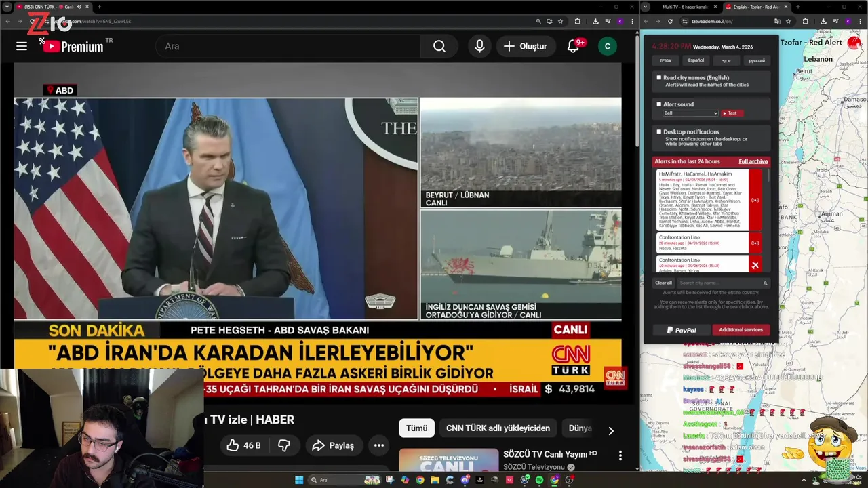Click the Clear all button
The height and width of the screenshot is (488, 868).
(x=663, y=283)
